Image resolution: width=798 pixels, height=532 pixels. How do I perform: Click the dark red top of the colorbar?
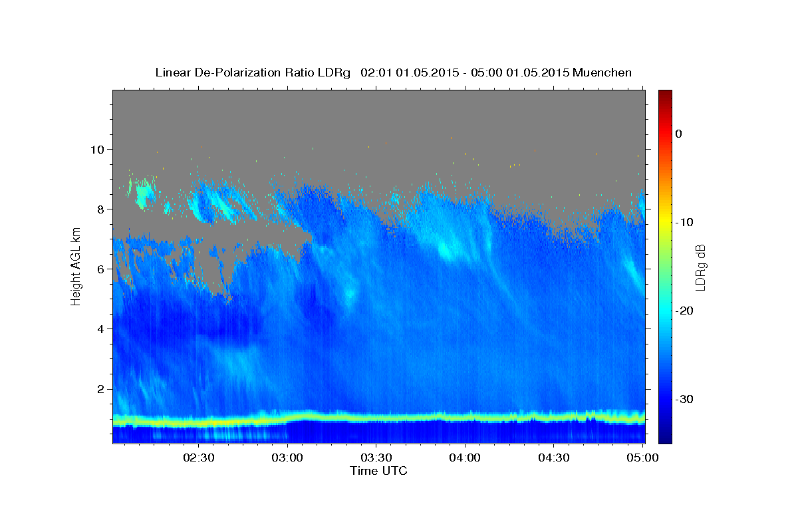pos(665,95)
